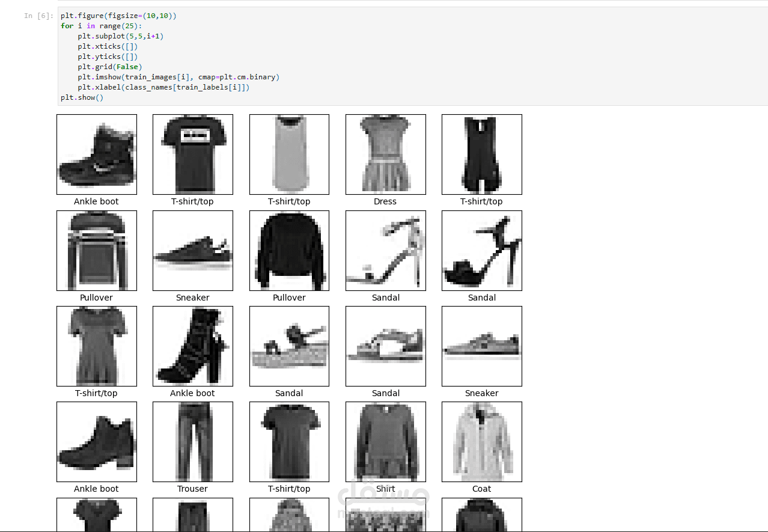Click the 'Coat' label
The width and height of the screenshot is (768, 532).
(481, 489)
